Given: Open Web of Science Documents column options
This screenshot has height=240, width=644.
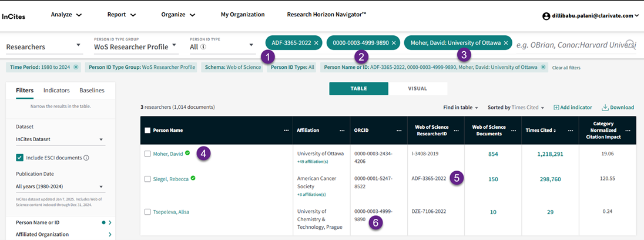Looking at the screenshot, I should point(514,130).
